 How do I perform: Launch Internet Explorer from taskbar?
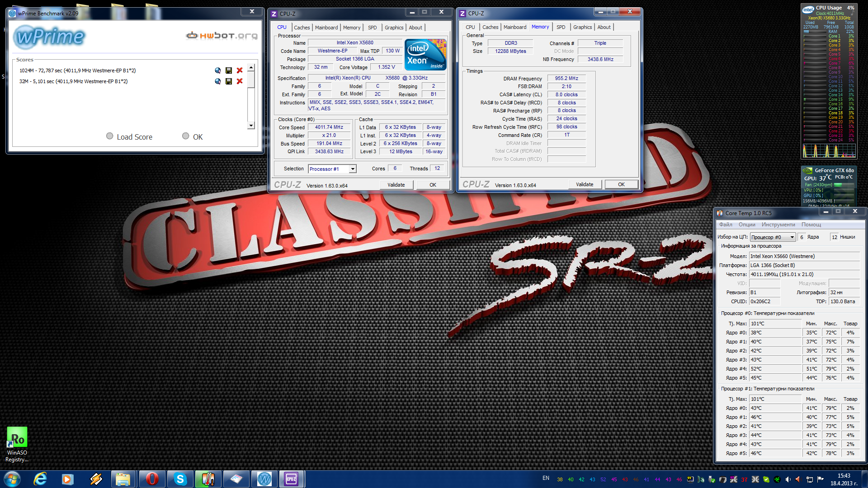click(x=41, y=479)
